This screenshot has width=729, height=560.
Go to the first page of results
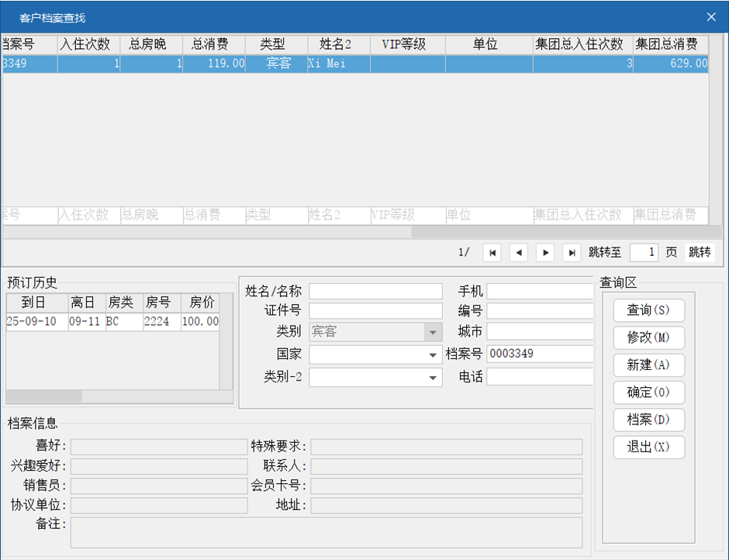point(492,253)
